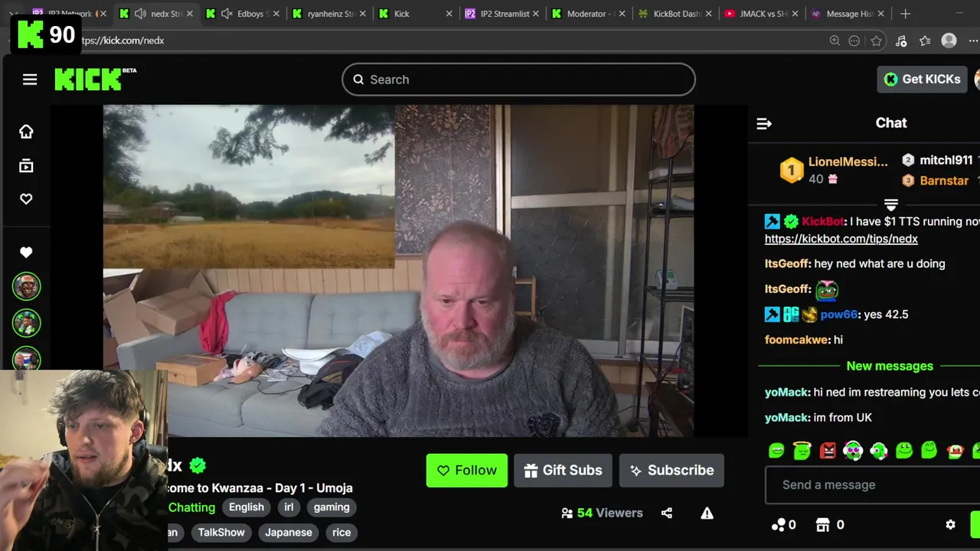The height and width of the screenshot is (551, 980).
Task: Open second recommended channel avatar
Action: [26, 322]
